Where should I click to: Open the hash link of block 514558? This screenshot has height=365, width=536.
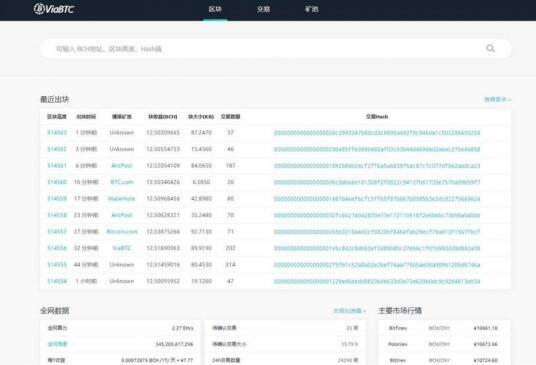click(377, 215)
